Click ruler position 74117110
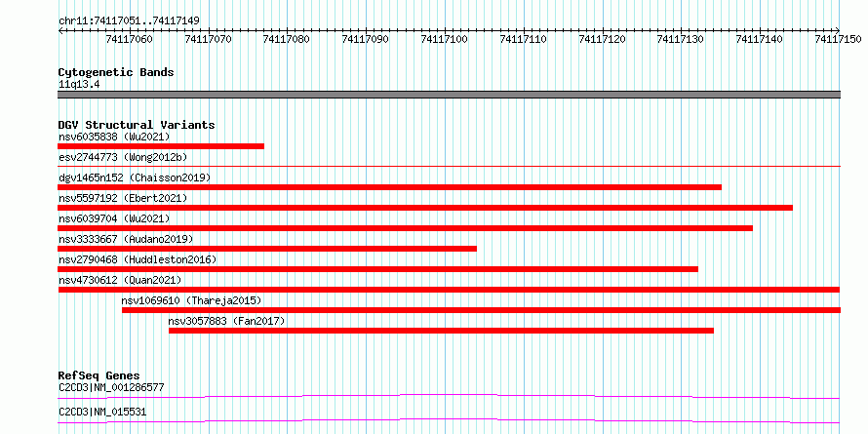 coord(523,39)
